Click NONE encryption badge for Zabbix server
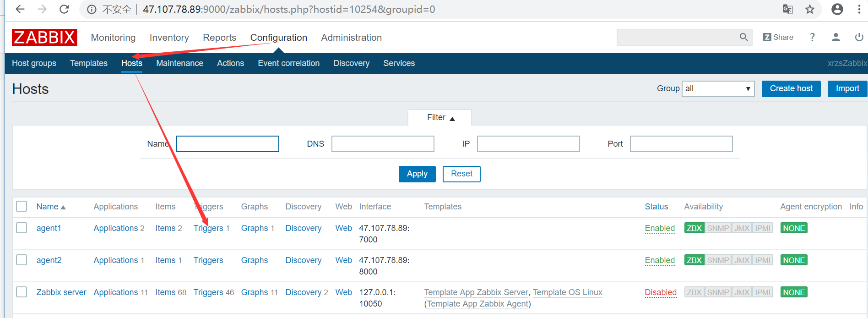 (794, 292)
